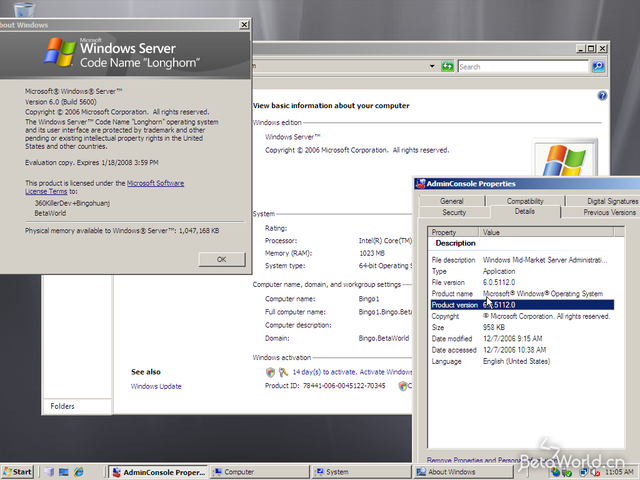
Task: Select the Date accessed row
Action: click(x=522, y=350)
